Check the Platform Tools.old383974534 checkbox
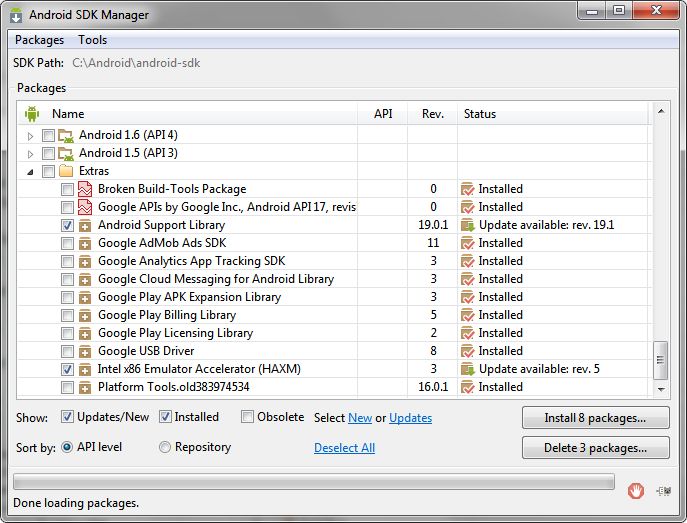The height and width of the screenshot is (523, 687). point(67,387)
